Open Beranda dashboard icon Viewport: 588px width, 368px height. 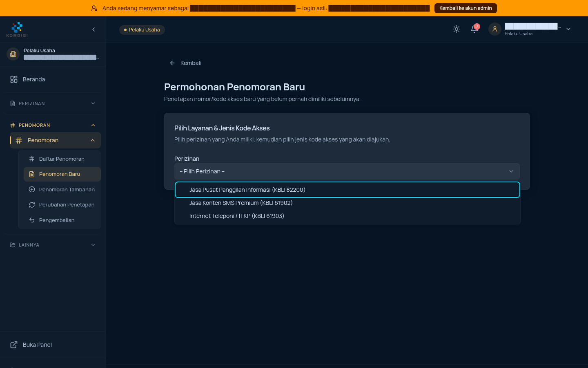coord(14,79)
